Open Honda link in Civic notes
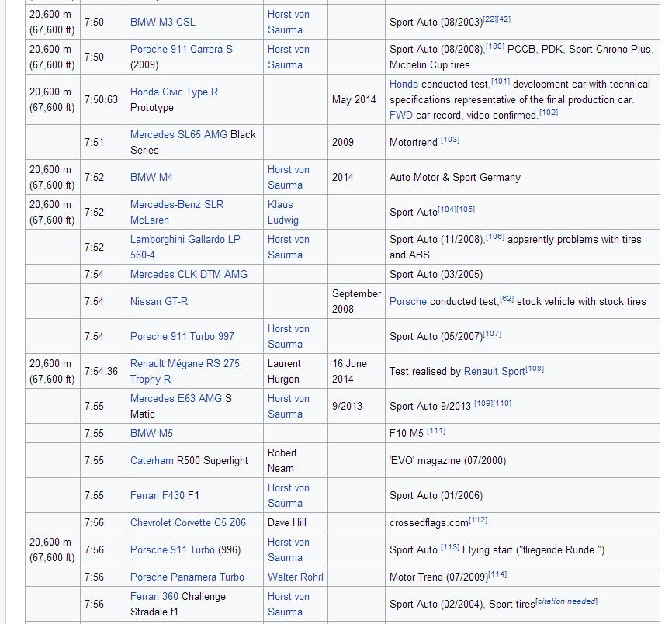The image size is (672, 624). 404,85
